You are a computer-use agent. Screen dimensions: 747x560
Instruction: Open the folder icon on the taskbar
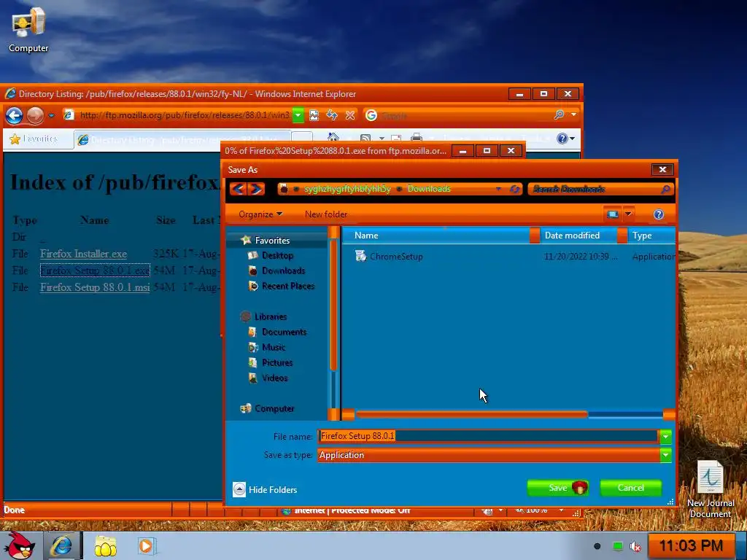click(105, 546)
